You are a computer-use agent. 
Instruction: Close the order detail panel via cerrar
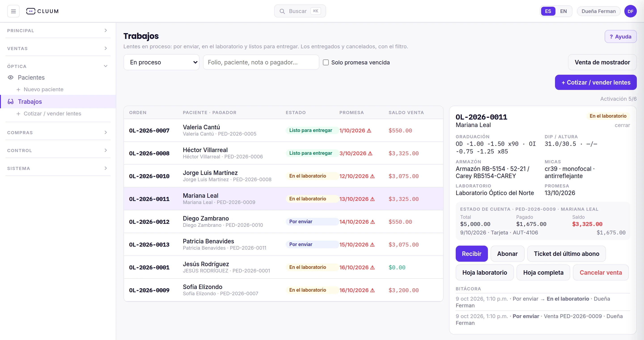point(622,125)
